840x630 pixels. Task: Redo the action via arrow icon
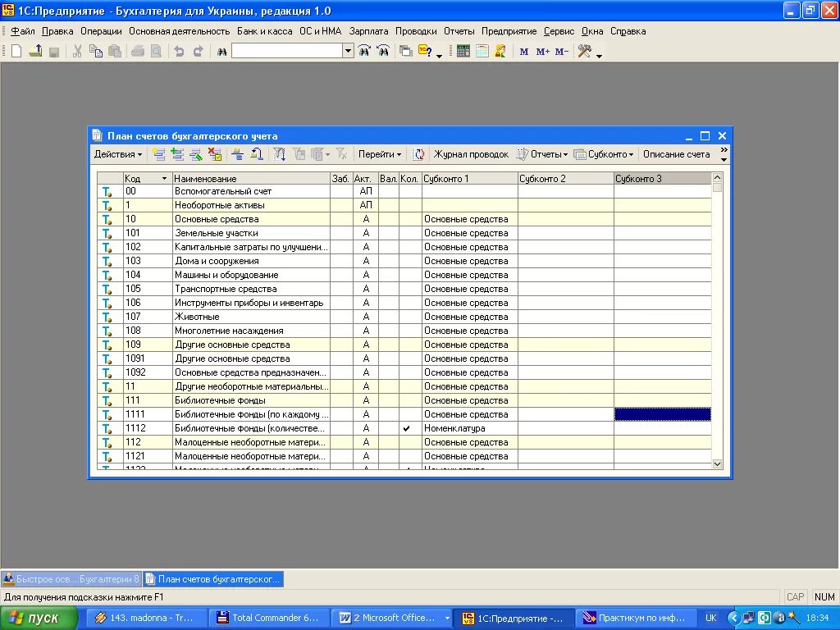199,52
